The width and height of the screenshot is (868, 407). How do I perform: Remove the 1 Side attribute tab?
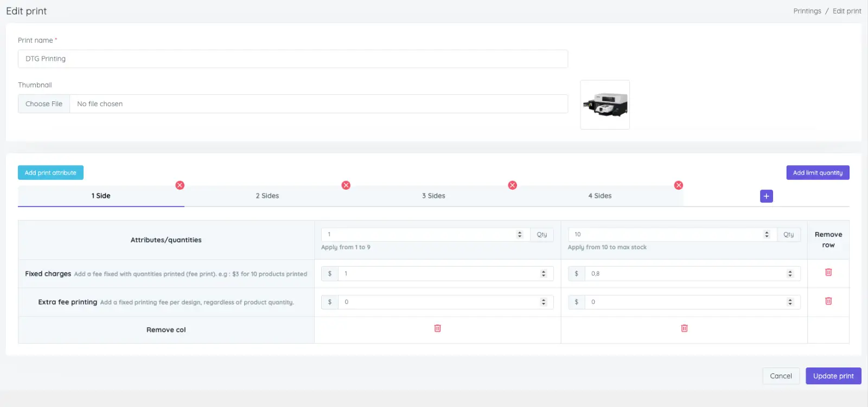[x=180, y=185]
